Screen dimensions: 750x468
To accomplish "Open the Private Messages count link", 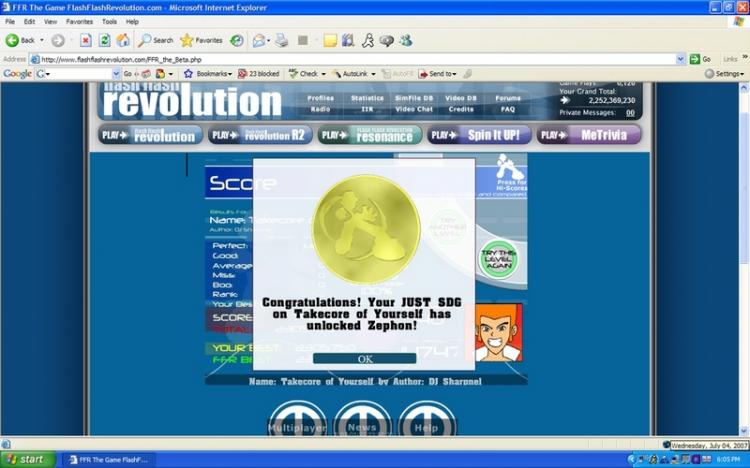I will (630, 113).
